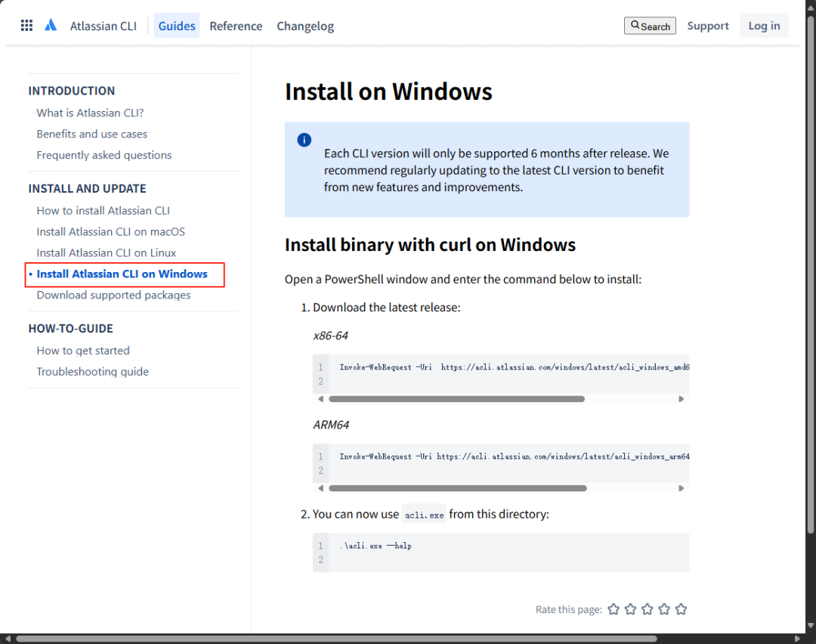Click the ARM64 code horizontal scrollbar
The image size is (816, 644).
click(x=458, y=488)
